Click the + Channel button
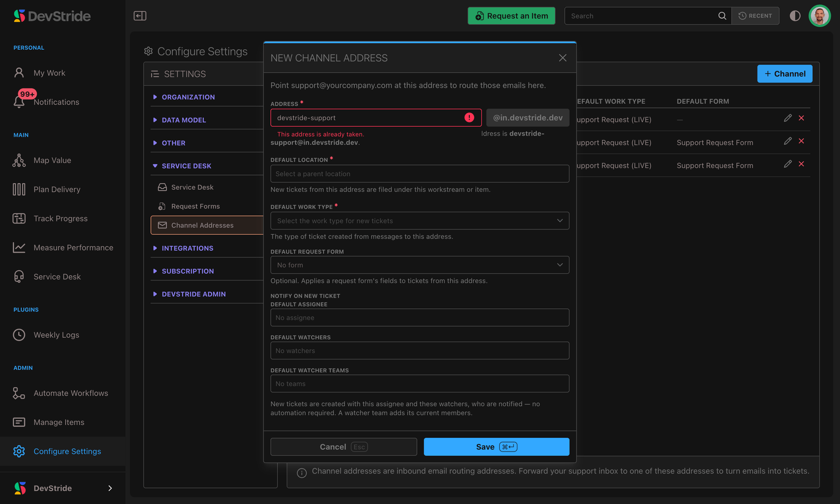Screen dimensions: 840x504 785,74
